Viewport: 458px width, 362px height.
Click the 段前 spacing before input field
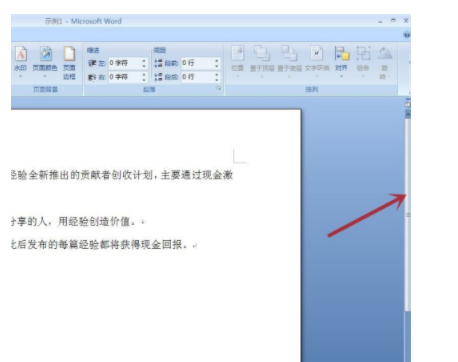(198, 63)
